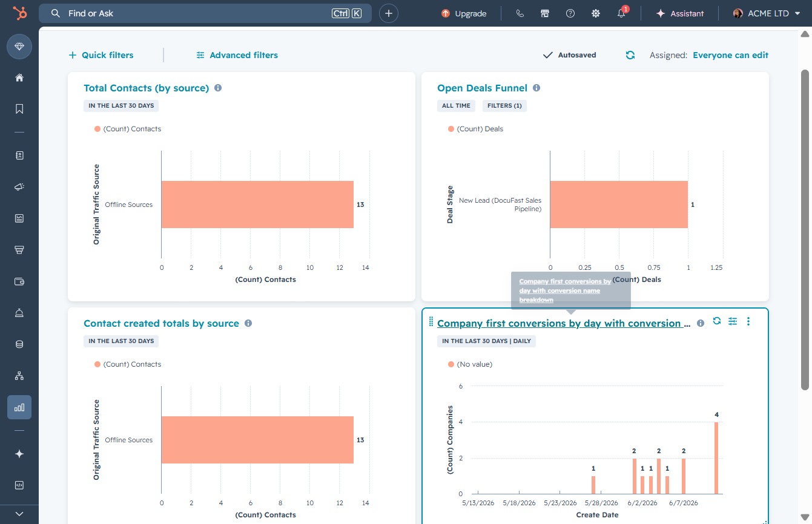The width and height of the screenshot is (812, 524).
Task: Open the Marketing megaphone sidebar icon
Action: (x=19, y=187)
